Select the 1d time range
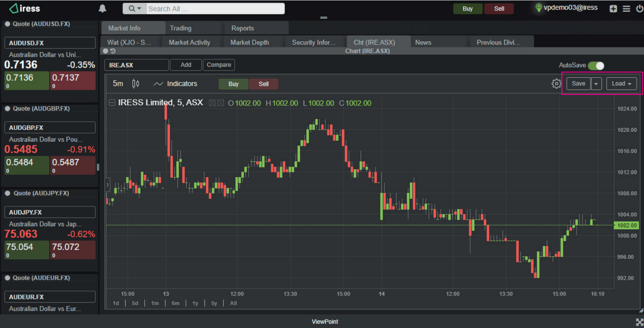This screenshot has height=328, width=644. pos(116,303)
